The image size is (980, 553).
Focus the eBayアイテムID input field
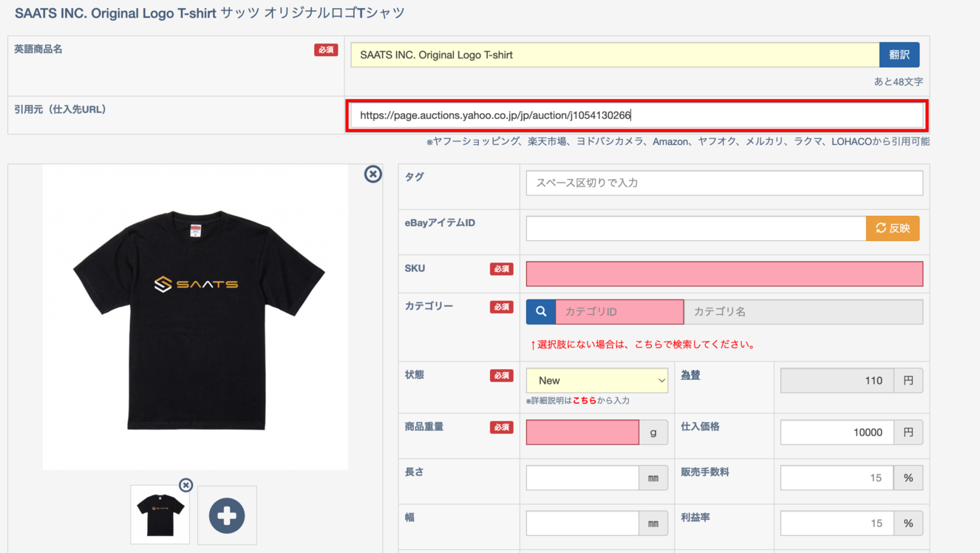[x=695, y=228]
